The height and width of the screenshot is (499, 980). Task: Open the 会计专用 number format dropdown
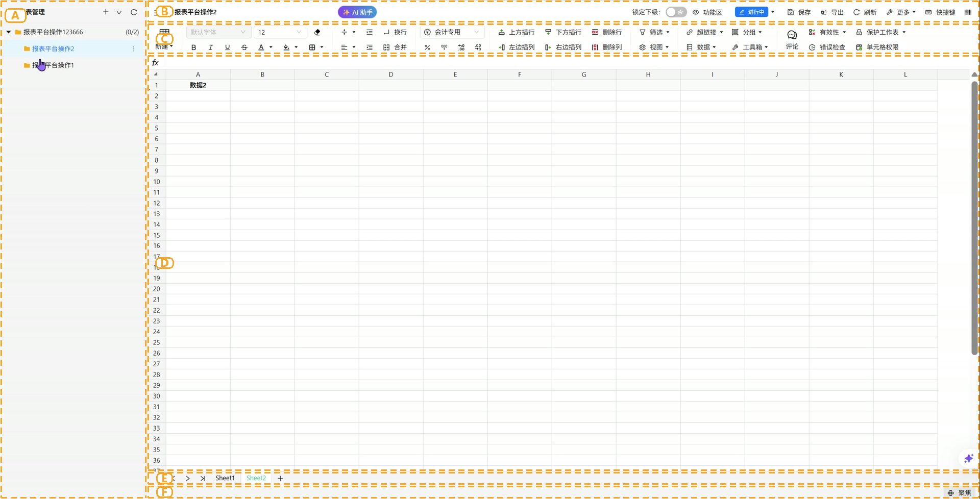pyautogui.click(x=452, y=32)
